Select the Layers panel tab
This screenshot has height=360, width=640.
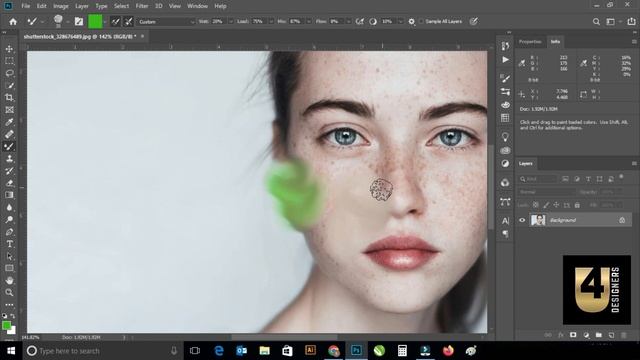525,164
